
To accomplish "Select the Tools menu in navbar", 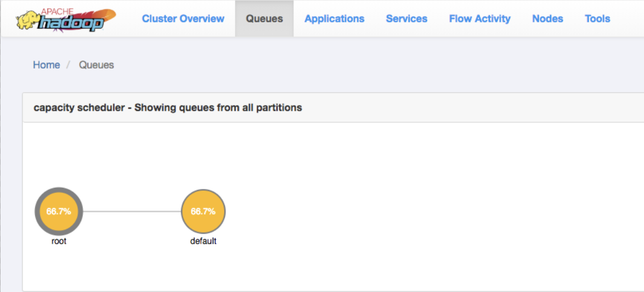I will pos(597,19).
